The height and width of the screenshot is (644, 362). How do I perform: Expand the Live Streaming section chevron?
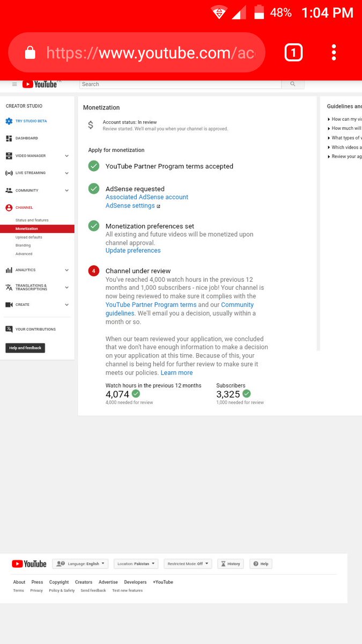tap(67, 173)
